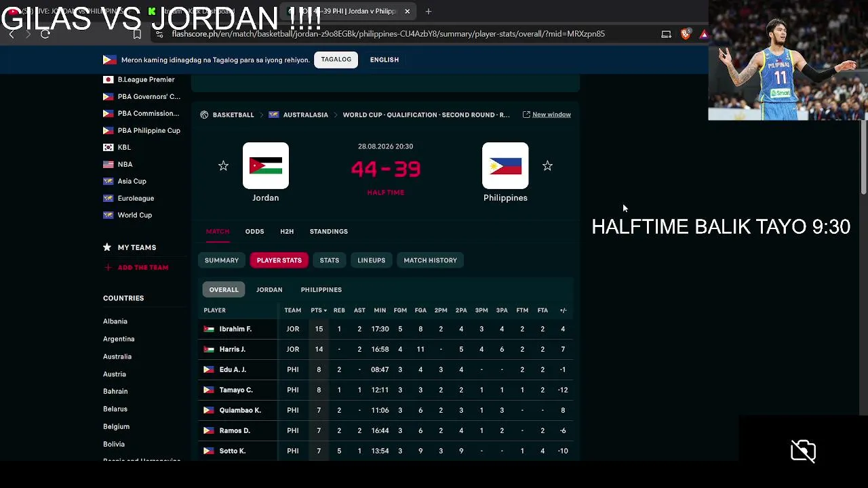Select the PLAYER STATS sub-tab
The image size is (868, 488).
coord(279,260)
